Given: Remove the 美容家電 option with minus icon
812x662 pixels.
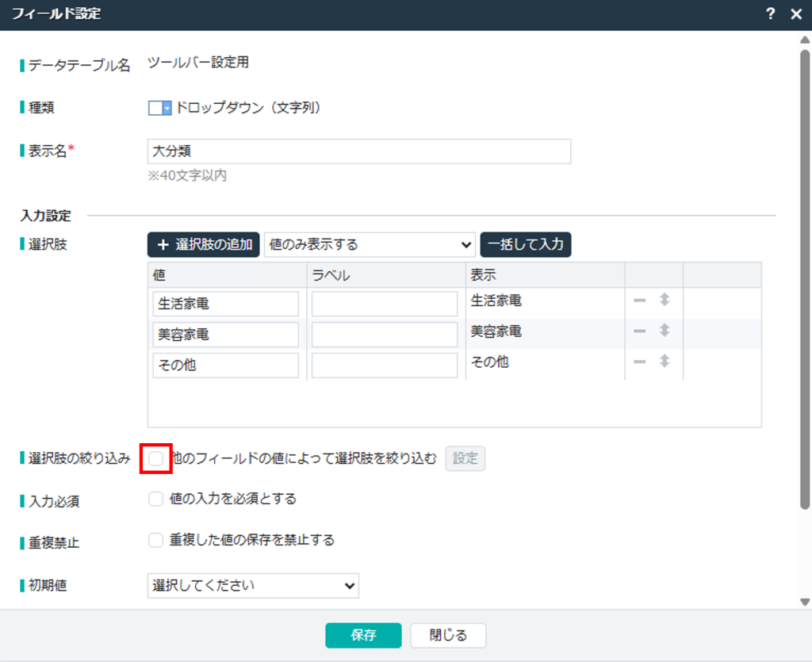Looking at the screenshot, I should [x=639, y=331].
